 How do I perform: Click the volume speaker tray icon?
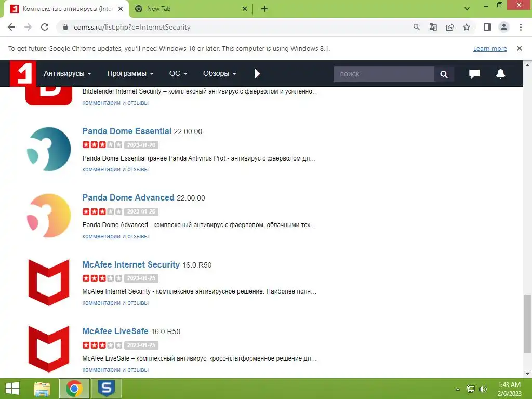coord(483,389)
